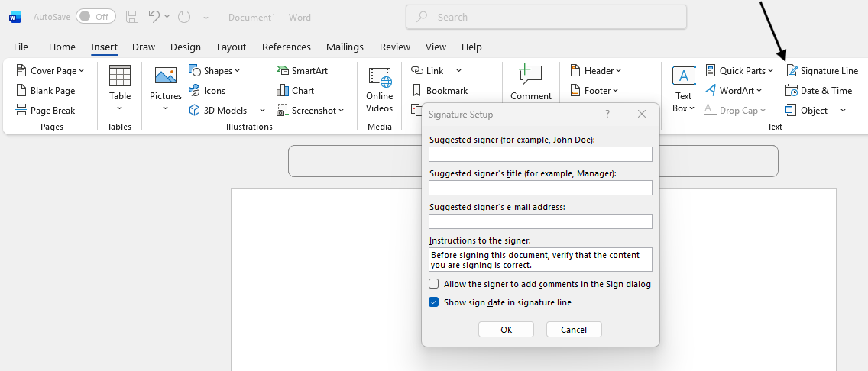Expand the Pictures dropdown arrow
Image resolution: width=868 pixels, height=371 pixels.
[166, 108]
